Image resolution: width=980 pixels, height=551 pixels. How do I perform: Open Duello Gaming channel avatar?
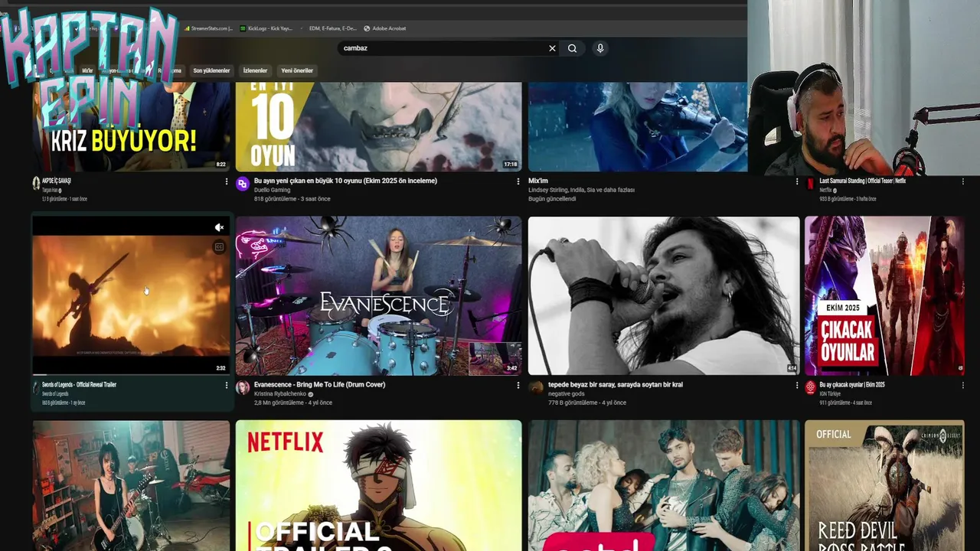[x=243, y=184]
